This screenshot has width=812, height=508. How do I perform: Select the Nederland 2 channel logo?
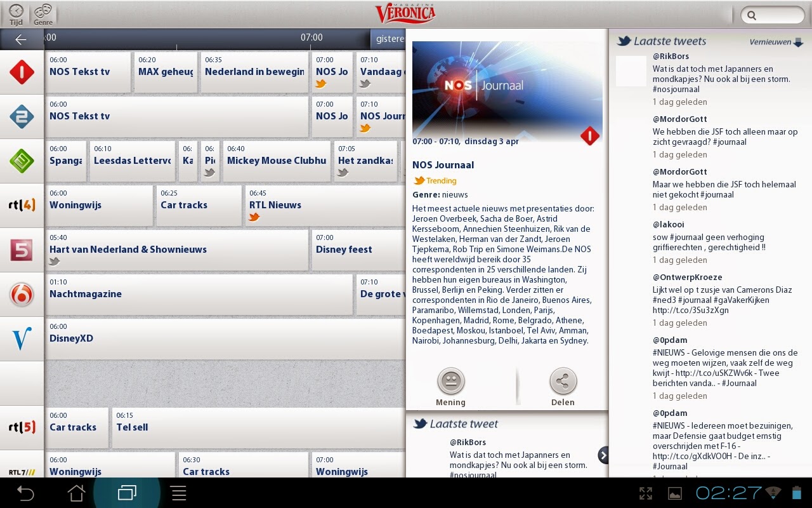point(22,117)
